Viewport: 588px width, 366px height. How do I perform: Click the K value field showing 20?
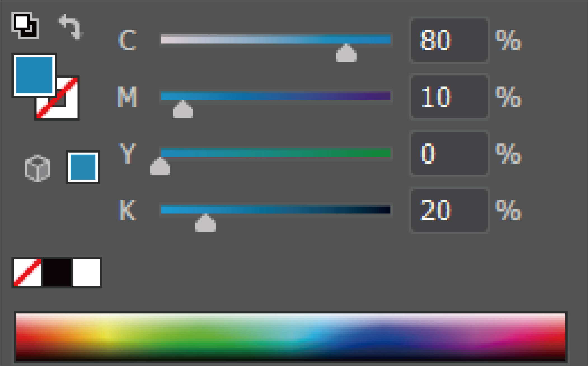point(449,210)
